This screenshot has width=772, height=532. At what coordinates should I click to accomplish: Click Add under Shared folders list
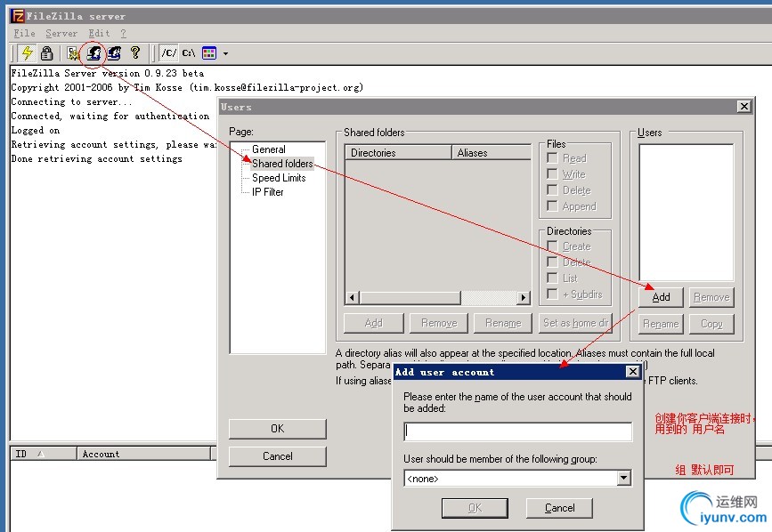374,323
